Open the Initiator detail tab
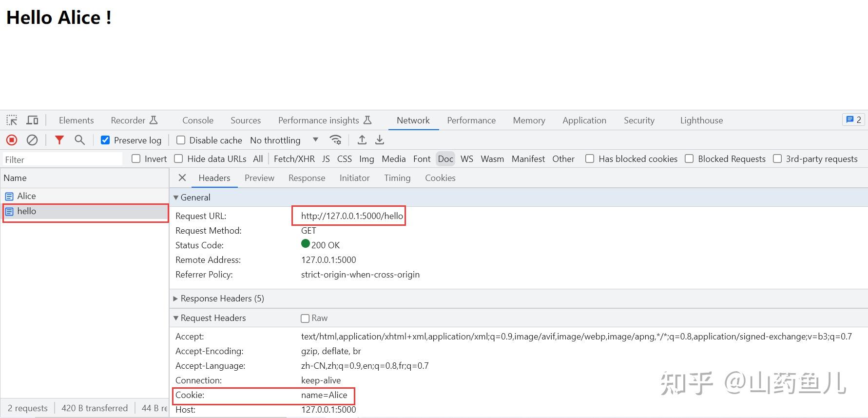This screenshot has width=868, height=418. pos(355,178)
